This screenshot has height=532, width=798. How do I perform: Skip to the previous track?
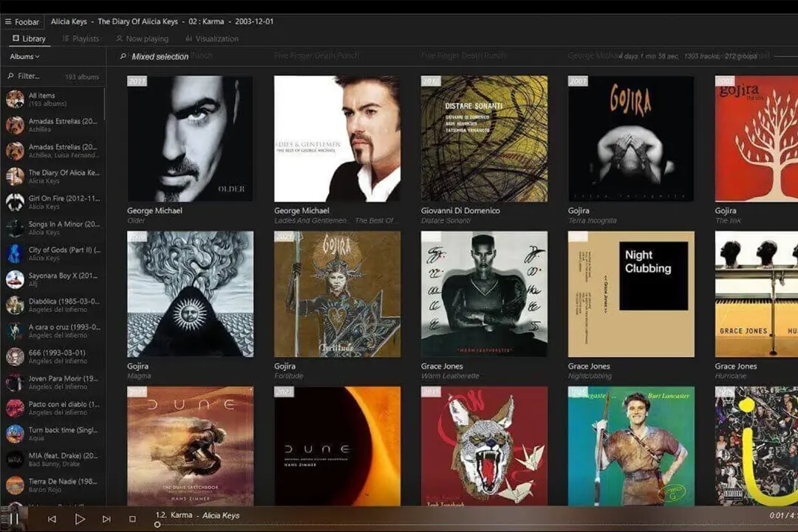(52, 519)
